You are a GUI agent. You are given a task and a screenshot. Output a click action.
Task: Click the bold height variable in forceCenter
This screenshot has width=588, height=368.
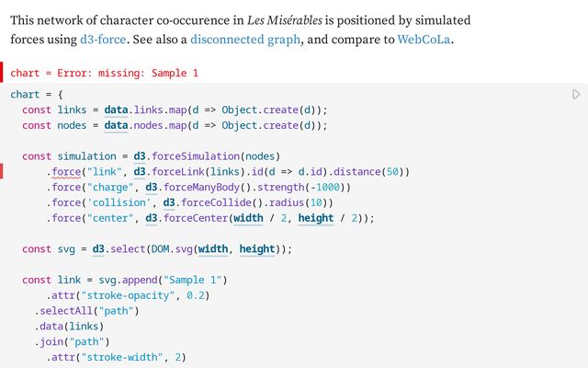point(316,218)
